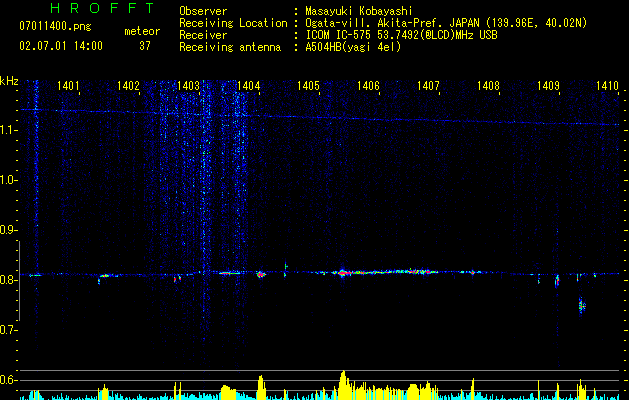The height and width of the screenshot is (400, 629).
Task: Click the ICOM IC-575 receiver text
Action: [x=401, y=35]
